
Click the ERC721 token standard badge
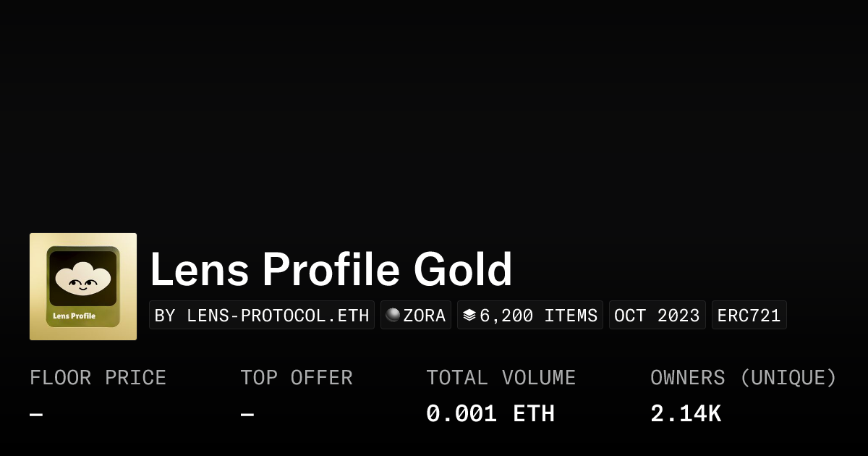point(749,316)
